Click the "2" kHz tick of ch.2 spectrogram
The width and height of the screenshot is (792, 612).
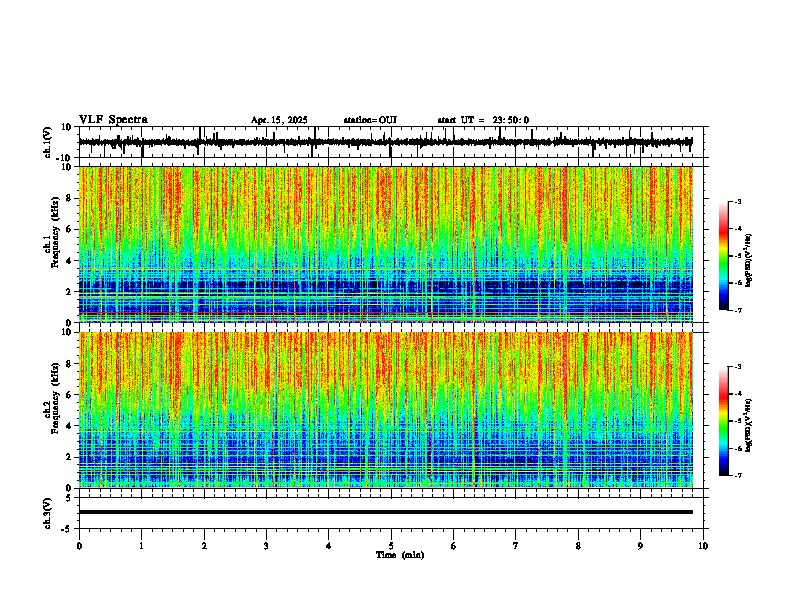[69, 457]
